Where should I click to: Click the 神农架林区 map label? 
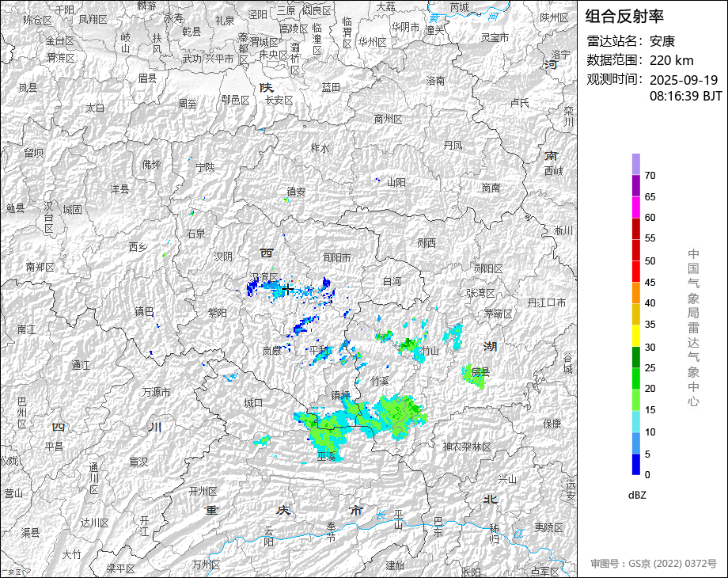(467, 447)
